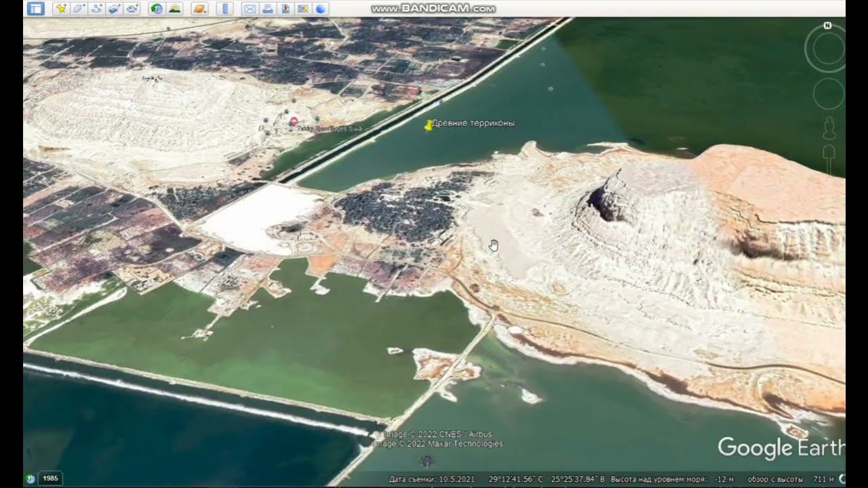
Task: Click the top of the zoom slider
Action: pos(829,150)
